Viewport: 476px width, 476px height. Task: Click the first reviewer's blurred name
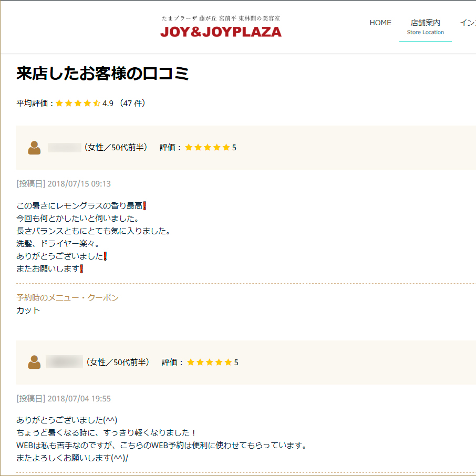click(64, 148)
